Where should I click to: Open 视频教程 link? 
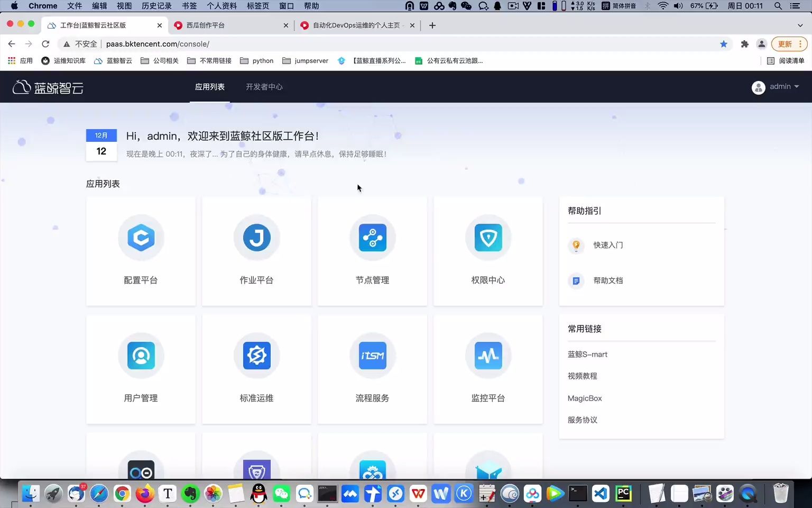[x=583, y=376]
